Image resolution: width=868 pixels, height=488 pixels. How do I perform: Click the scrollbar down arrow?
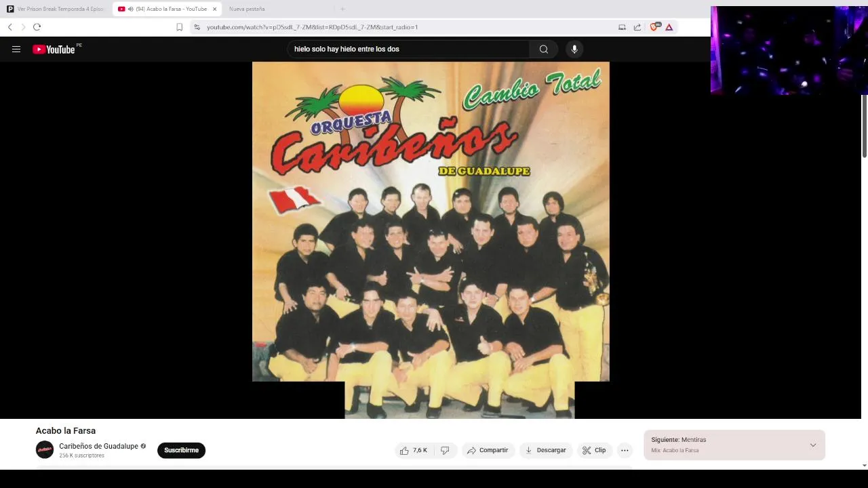[864, 465]
